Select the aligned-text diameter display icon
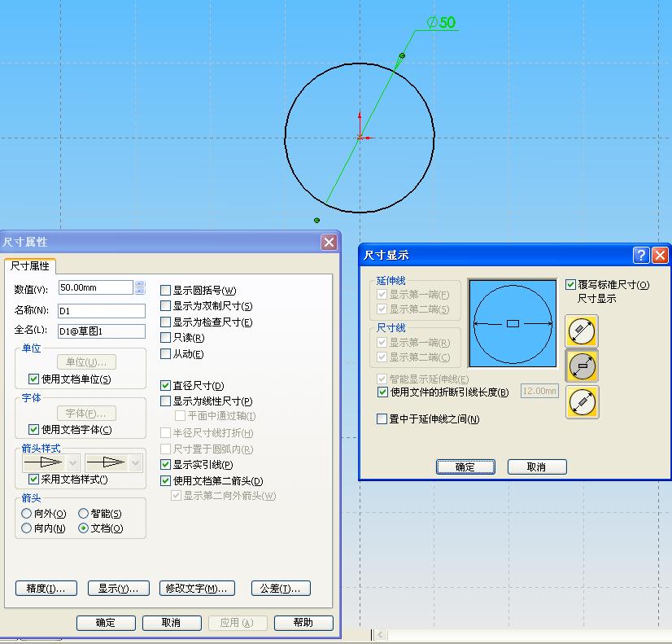The image size is (672, 644). (582, 401)
